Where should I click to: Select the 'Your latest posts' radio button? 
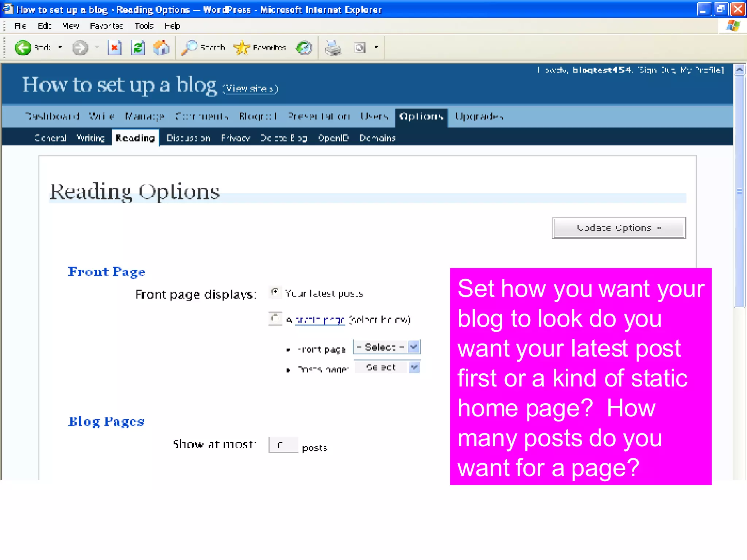(275, 292)
